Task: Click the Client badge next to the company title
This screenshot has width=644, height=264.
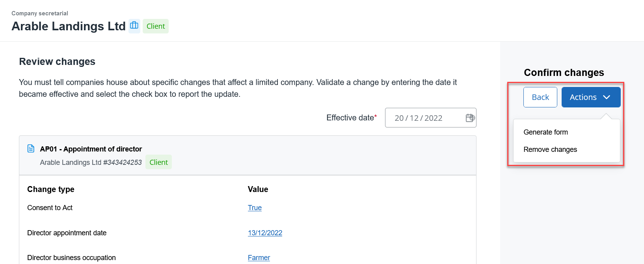Action: [156, 26]
